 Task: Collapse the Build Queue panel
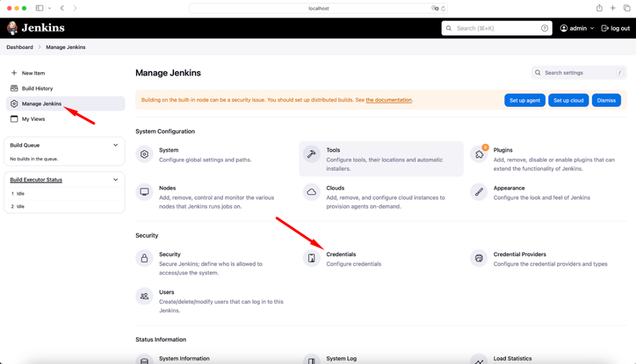[116, 145]
